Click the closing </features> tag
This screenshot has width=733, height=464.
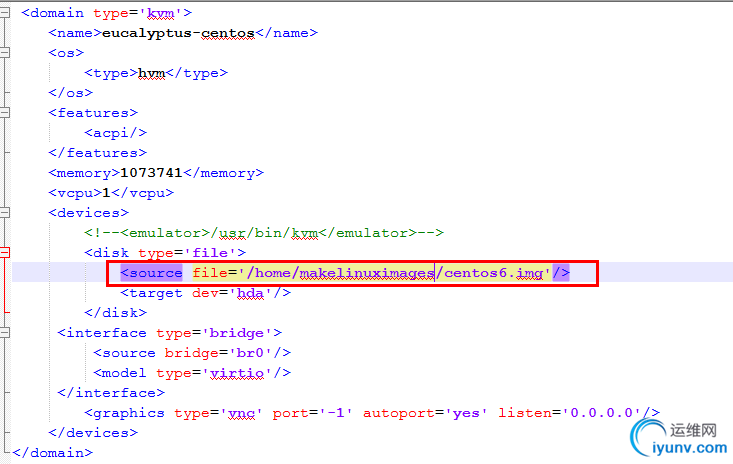[x=97, y=153]
